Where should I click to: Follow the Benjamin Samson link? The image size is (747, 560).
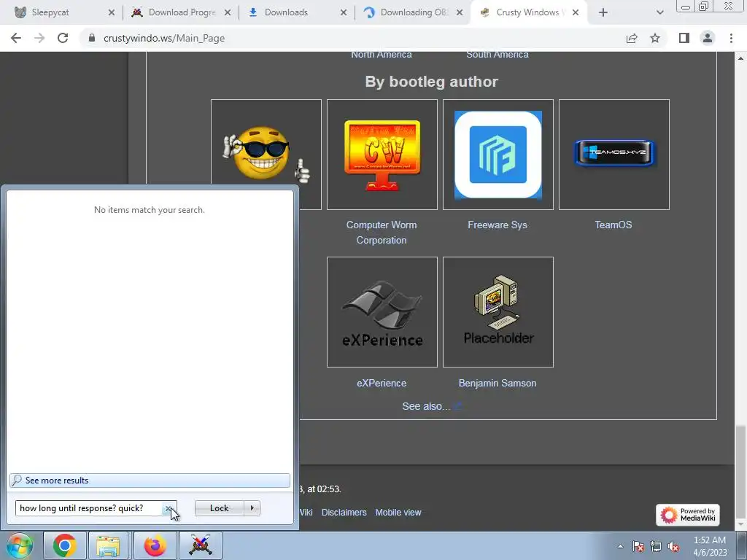click(x=498, y=383)
